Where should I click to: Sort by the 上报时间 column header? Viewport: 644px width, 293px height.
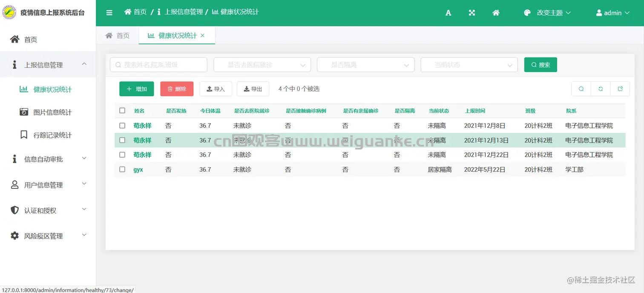tap(475, 111)
